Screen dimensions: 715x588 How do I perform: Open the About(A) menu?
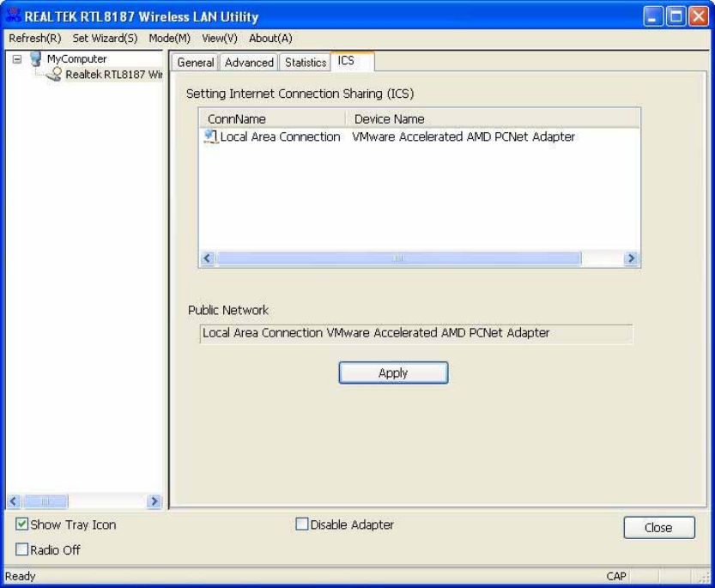point(270,39)
